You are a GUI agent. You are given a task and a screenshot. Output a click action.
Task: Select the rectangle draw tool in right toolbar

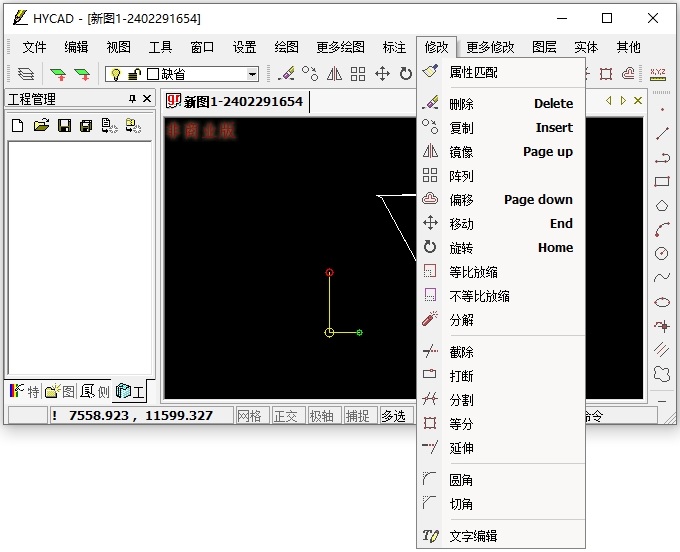tap(661, 181)
